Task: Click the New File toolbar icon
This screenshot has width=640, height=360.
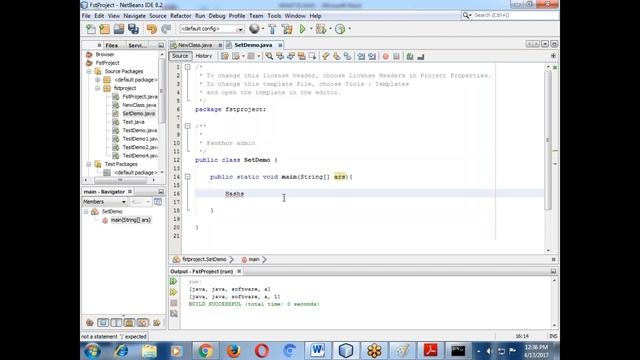Action: 91,29
